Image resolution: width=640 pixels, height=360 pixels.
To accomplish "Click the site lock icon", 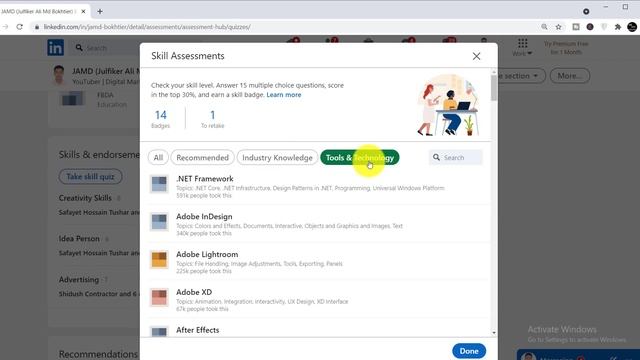I will pyautogui.click(x=37, y=27).
